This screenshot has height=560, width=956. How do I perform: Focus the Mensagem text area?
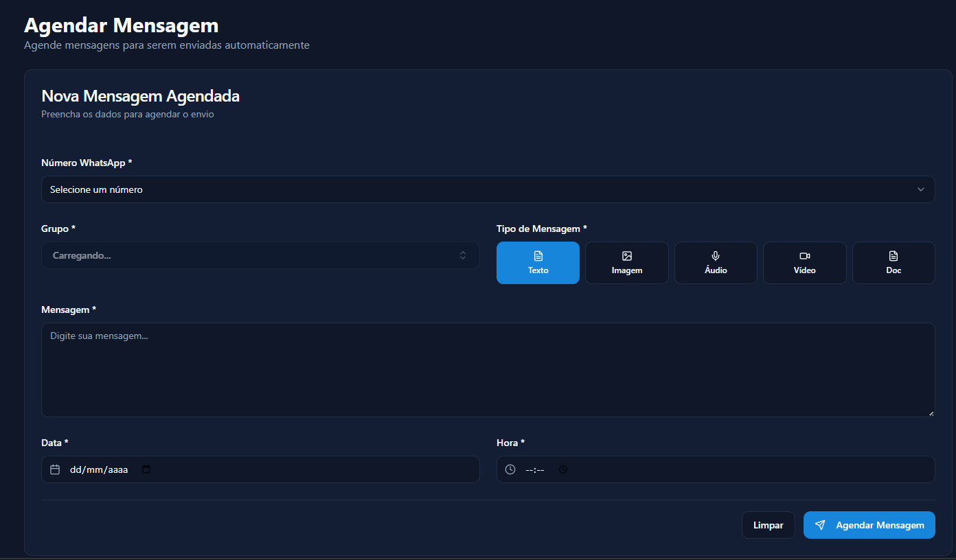click(488, 370)
